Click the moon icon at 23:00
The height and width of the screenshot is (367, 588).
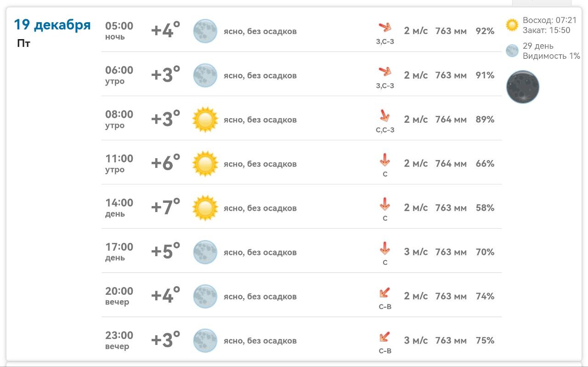pos(205,340)
